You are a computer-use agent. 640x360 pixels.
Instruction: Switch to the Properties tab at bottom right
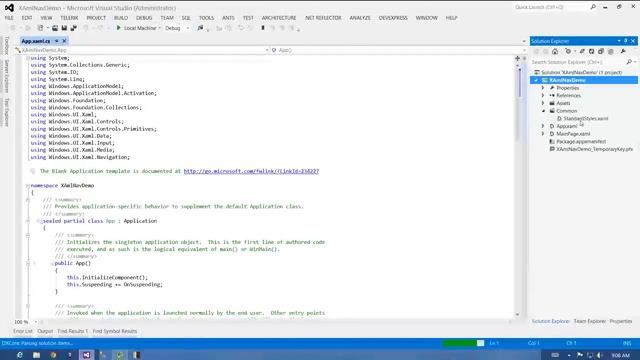(621, 322)
